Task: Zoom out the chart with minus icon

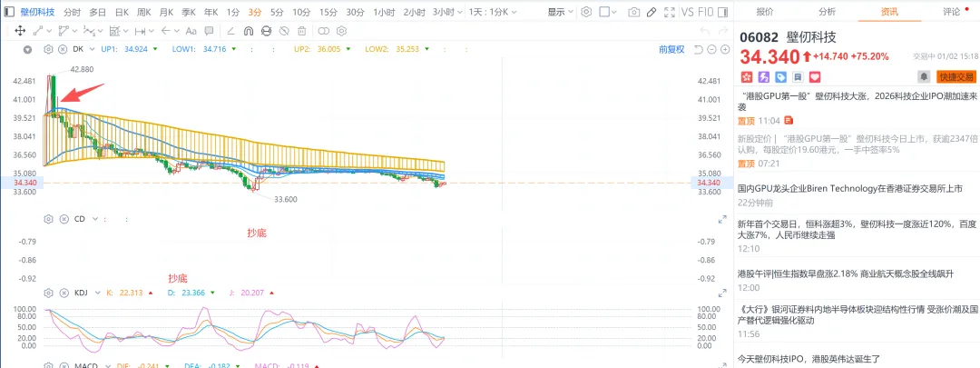Action: pos(712,49)
